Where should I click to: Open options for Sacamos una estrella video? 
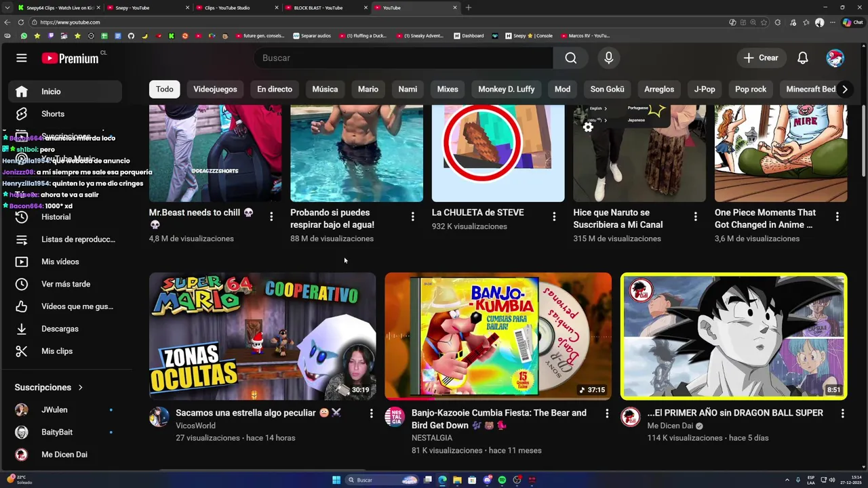click(x=371, y=413)
